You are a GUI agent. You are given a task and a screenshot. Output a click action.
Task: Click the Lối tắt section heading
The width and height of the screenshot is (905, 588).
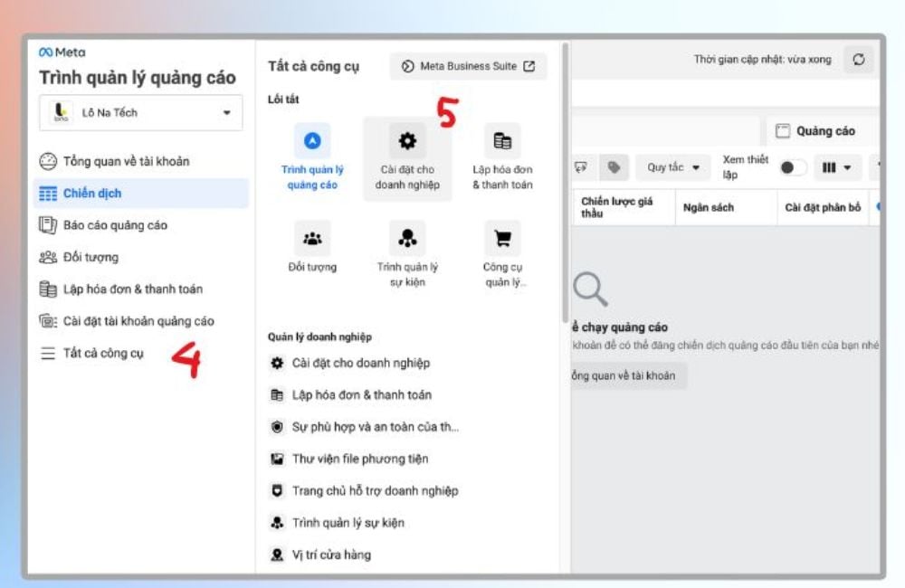pyautogui.click(x=283, y=100)
